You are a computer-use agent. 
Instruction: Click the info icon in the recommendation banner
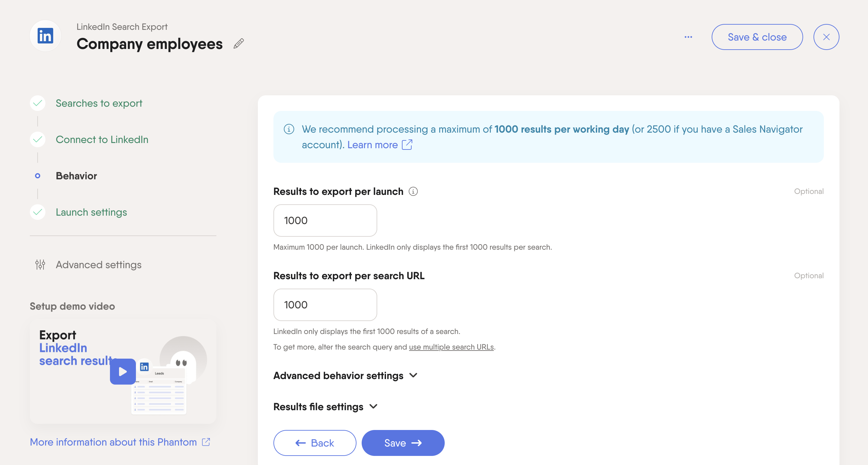point(289,129)
